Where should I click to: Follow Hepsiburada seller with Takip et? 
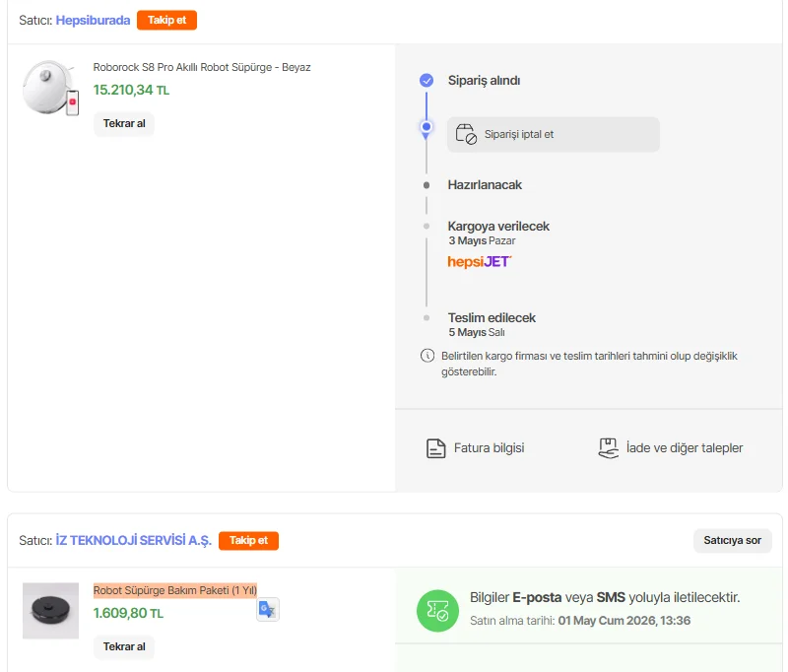pyautogui.click(x=166, y=20)
